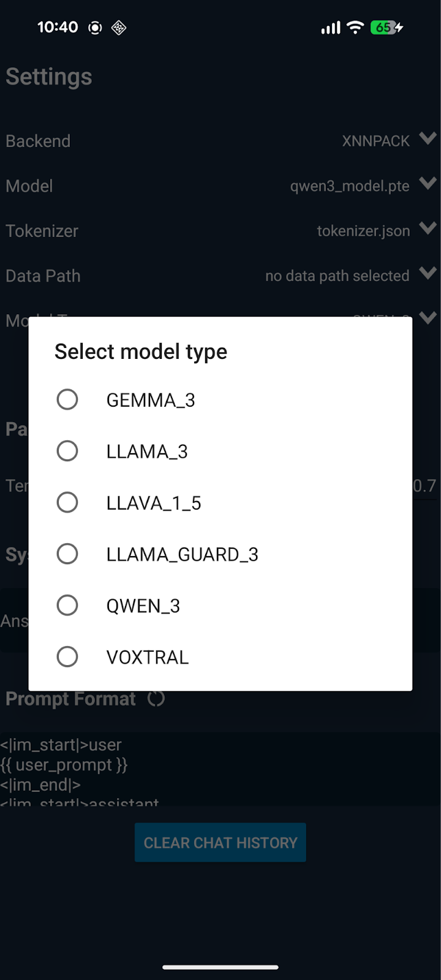Open the Model file dropdown arrow
The width and height of the screenshot is (441, 980).
tap(428, 183)
